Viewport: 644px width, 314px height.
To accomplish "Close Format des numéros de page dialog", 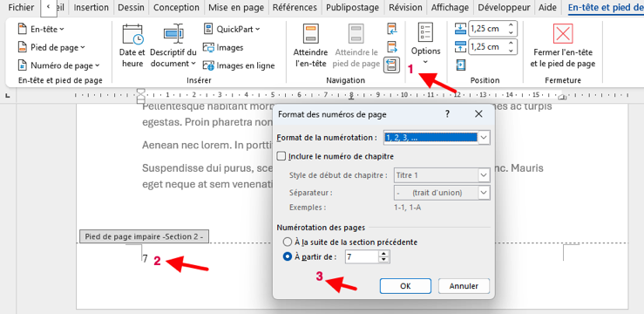I will (x=478, y=114).
